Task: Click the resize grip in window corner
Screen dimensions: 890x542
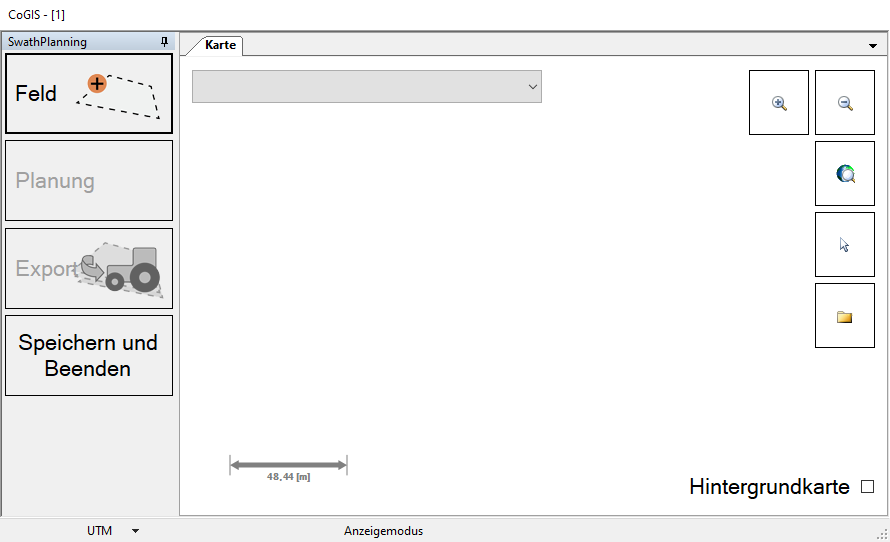Action: click(x=881, y=533)
